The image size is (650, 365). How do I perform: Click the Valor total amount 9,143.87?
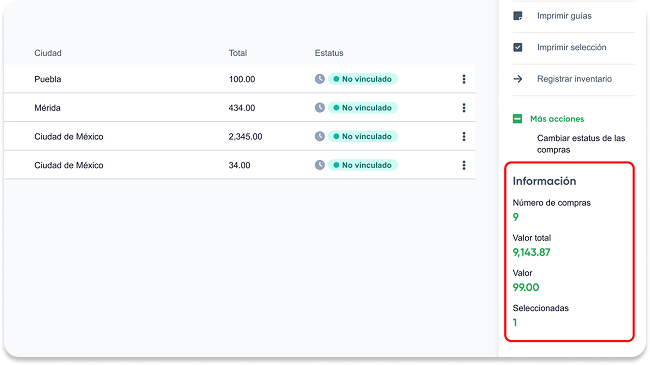(531, 252)
